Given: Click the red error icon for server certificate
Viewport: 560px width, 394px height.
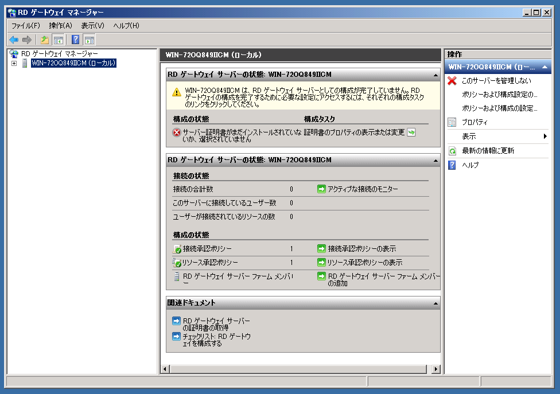Looking at the screenshot, I should point(176,133).
